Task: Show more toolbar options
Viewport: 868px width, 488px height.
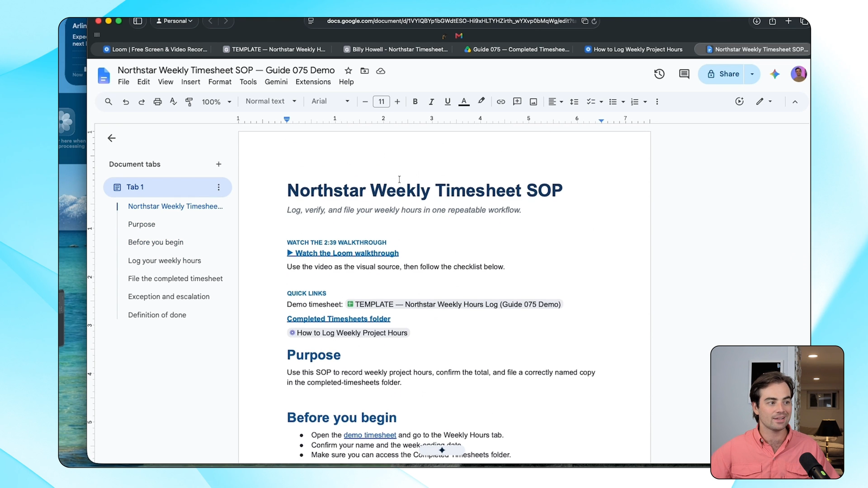Action: 657,101
